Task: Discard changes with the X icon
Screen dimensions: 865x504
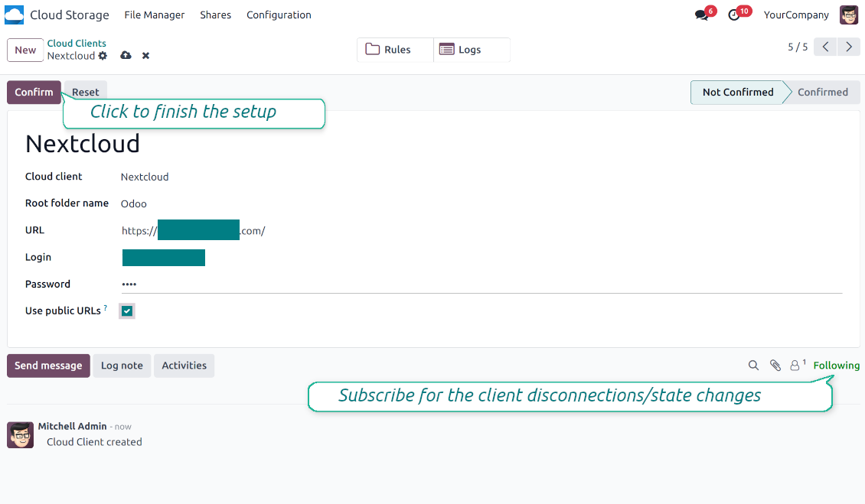Action: click(x=145, y=56)
